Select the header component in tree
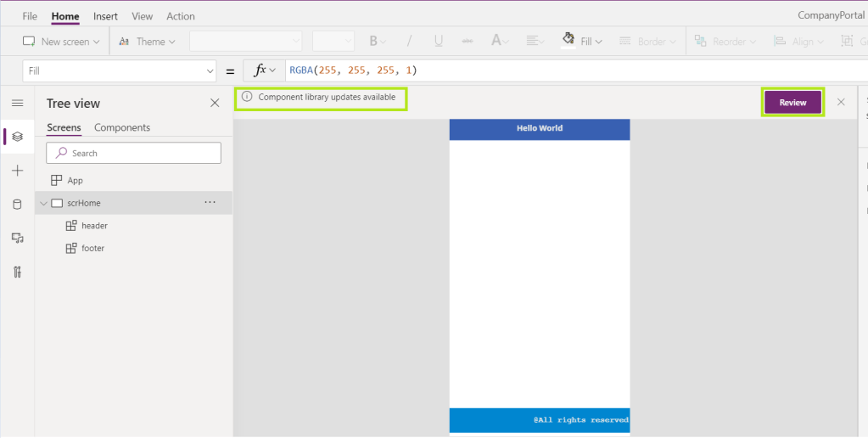This screenshot has width=868, height=438. point(94,226)
